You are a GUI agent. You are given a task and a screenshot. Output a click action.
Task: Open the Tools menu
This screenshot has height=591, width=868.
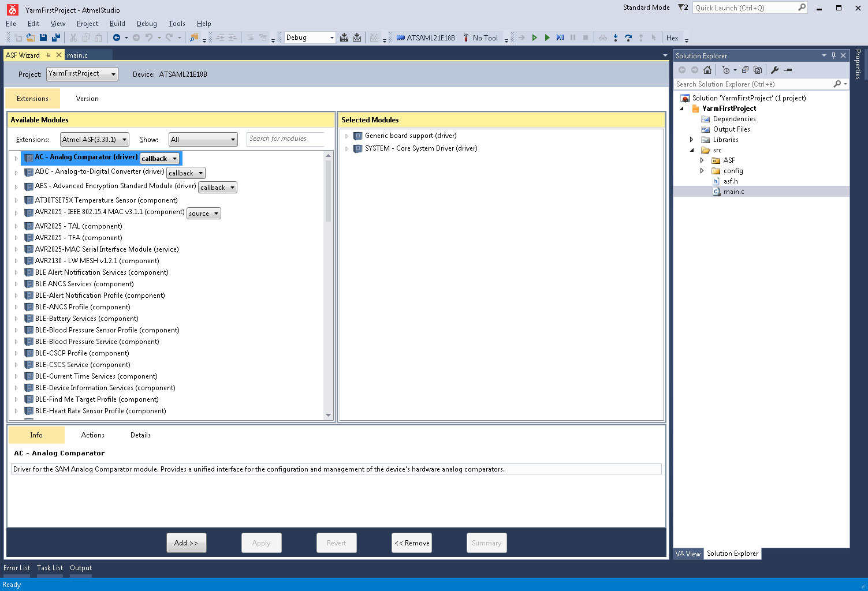[x=177, y=24]
